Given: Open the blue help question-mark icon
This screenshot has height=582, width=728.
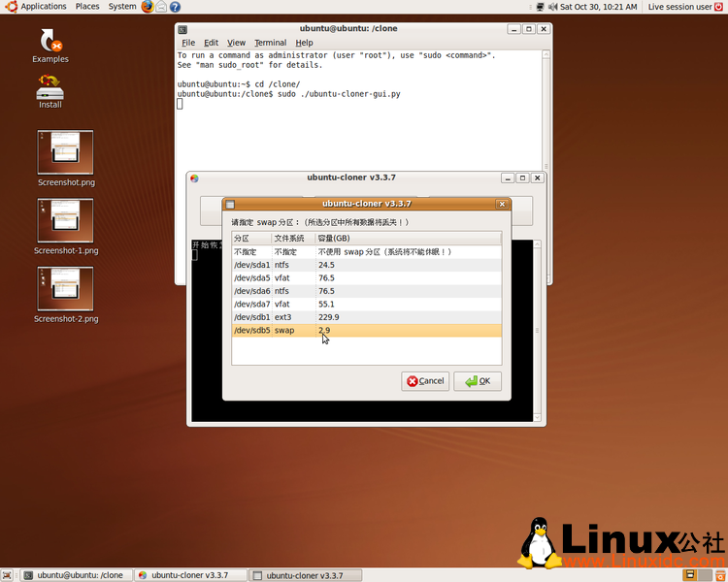Looking at the screenshot, I should pyautogui.click(x=175, y=7).
